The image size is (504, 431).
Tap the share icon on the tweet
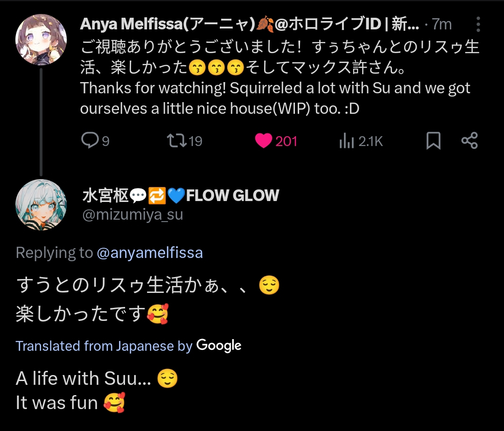click(469, 140)
